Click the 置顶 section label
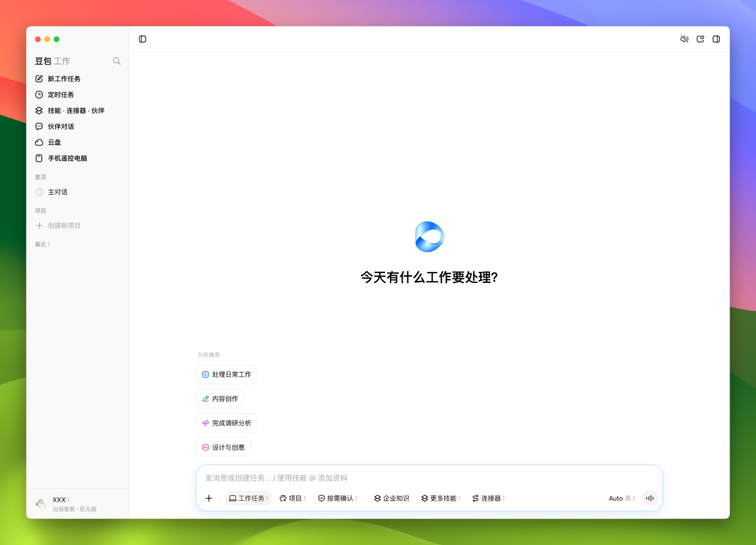The image size is (756, 545). click(x=41, y=177)
